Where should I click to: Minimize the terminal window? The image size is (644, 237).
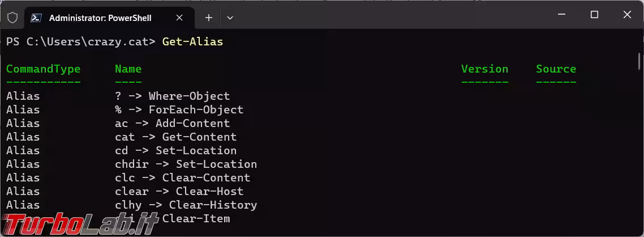(562, 15)
